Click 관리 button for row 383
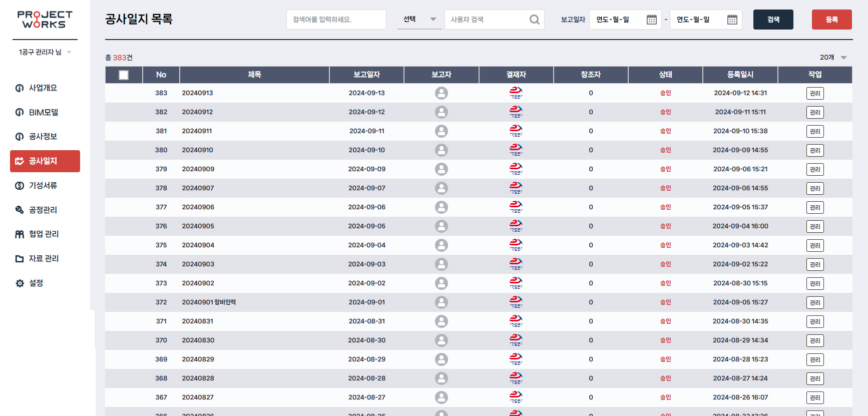This screenshot has width=868, height=416. (814, 94)
